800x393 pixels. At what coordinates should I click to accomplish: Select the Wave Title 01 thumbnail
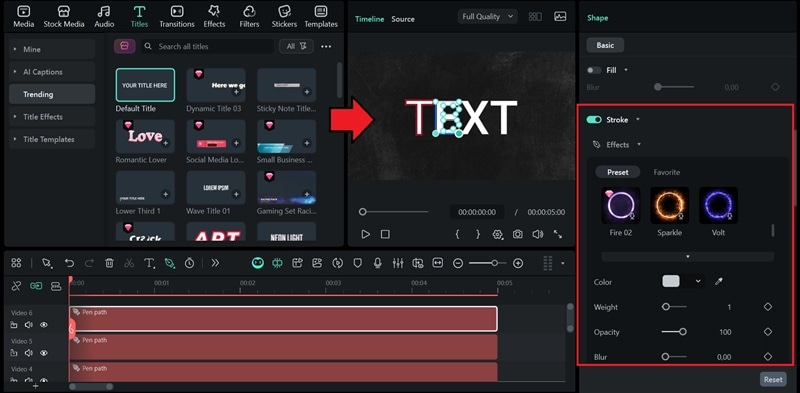click(x=216, y=187)
